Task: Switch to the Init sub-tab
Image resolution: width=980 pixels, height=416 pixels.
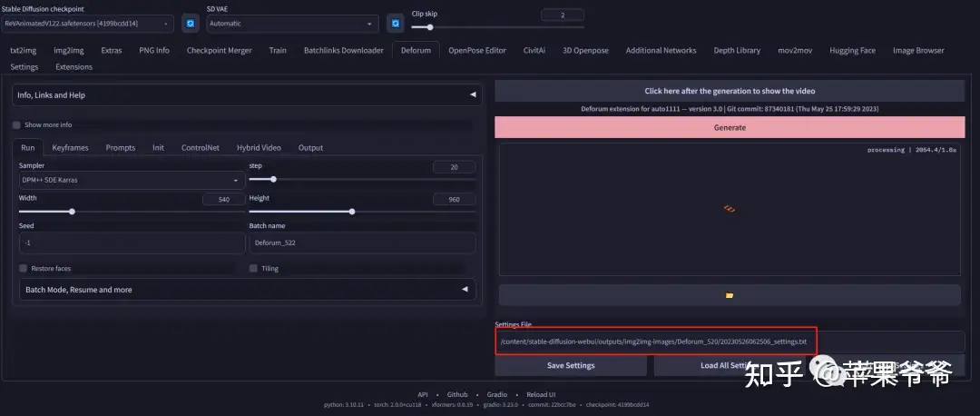Action: [x=158, y=148]
